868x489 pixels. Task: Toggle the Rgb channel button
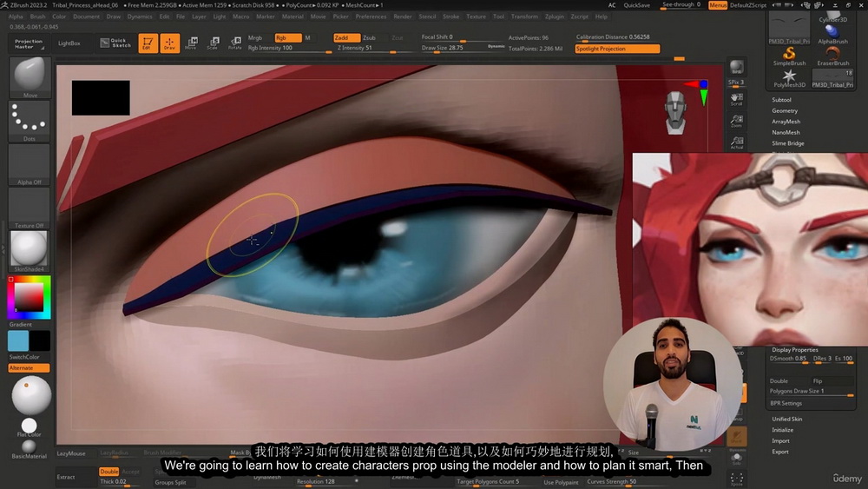coord(288,37)
